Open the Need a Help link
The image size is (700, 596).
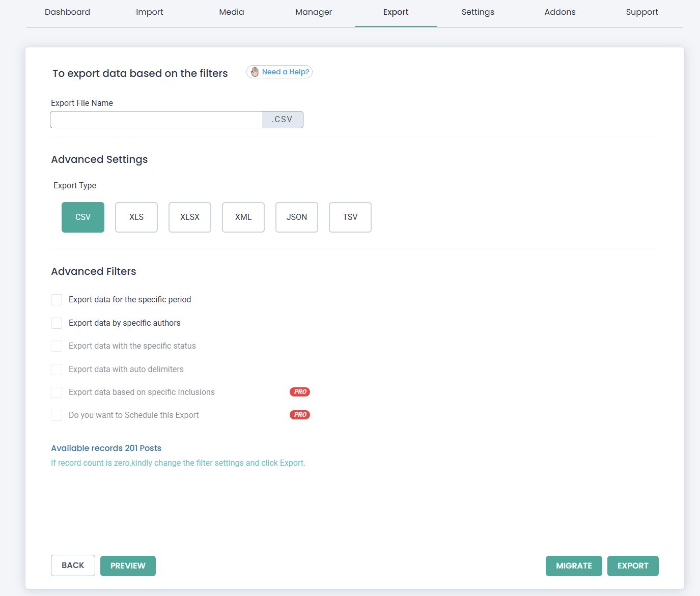285,72
